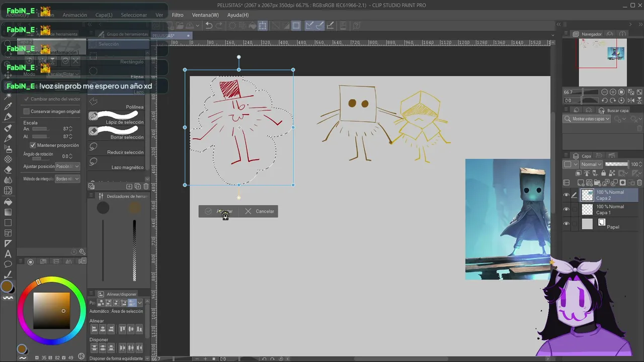
Task: Click the Cancelar button below the selection
Action: pos(260,211)
